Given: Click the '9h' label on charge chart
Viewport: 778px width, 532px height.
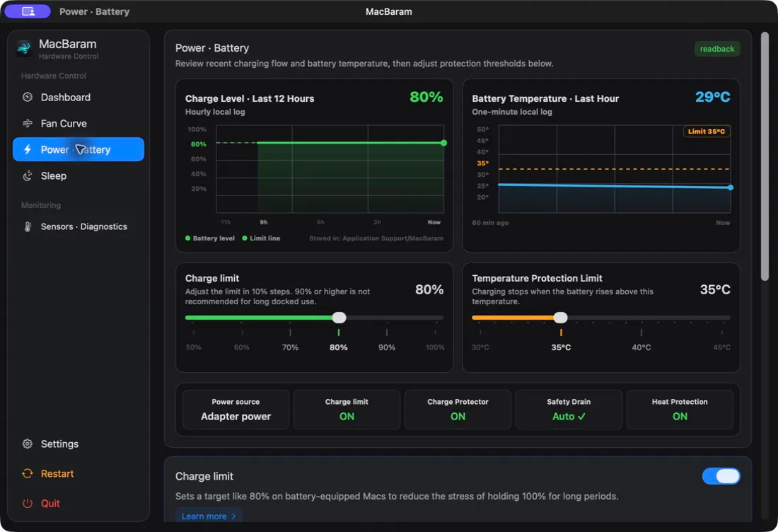Looking at the screenshot, I should [x=264, y=222].
